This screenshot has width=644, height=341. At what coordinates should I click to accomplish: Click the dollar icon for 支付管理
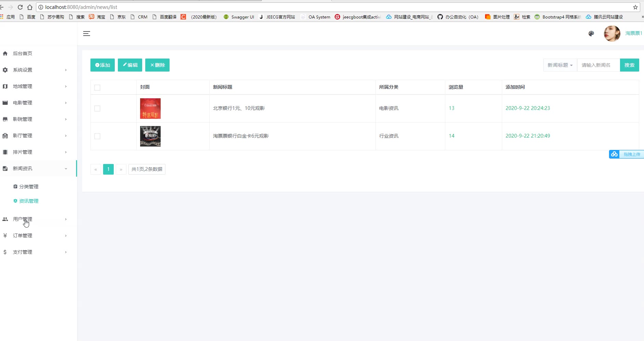coord(5,252)
